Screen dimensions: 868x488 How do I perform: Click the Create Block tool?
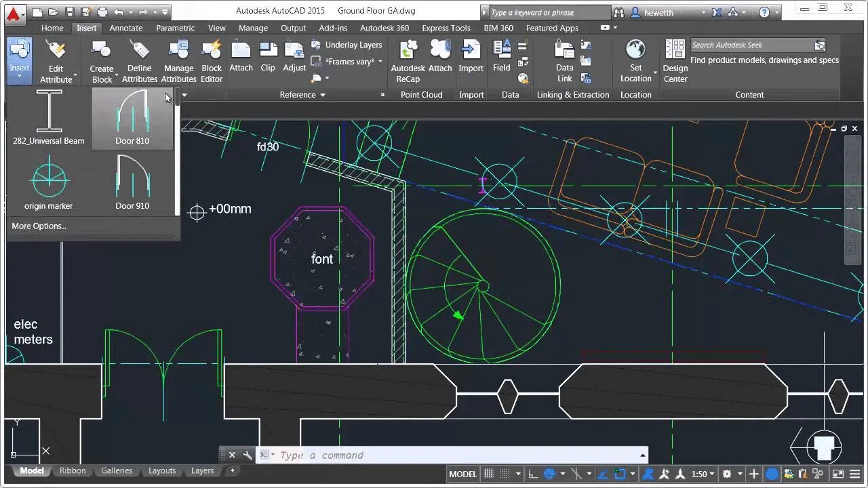coord(102,62)
